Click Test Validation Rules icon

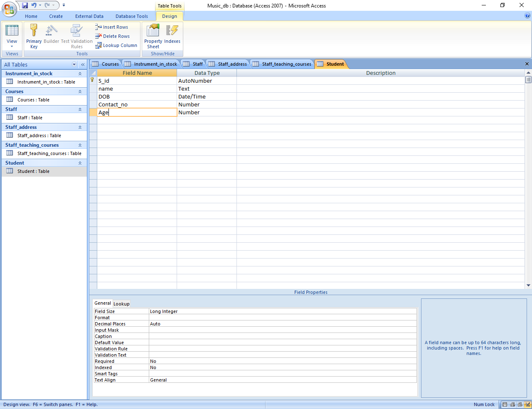[76, 31]
